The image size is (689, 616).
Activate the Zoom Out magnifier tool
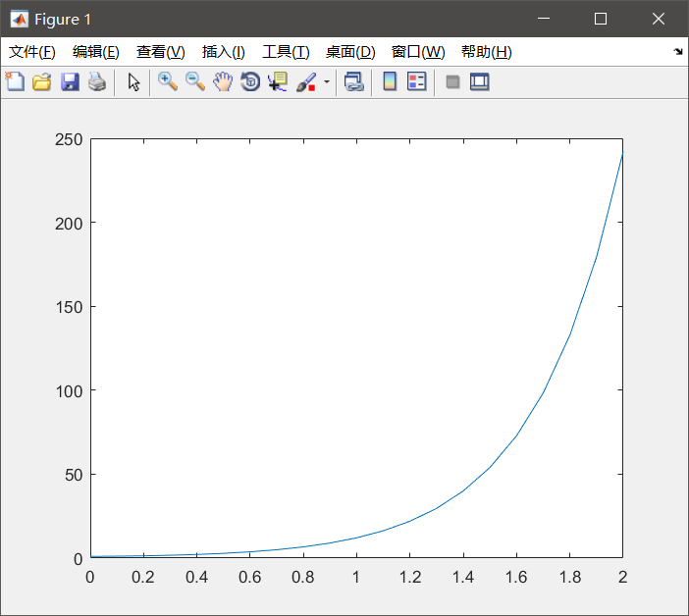click(x=195, y=81)
